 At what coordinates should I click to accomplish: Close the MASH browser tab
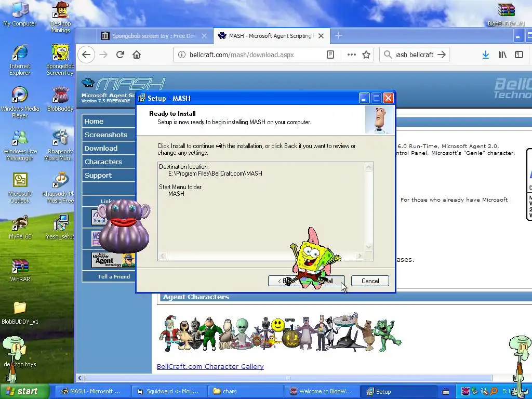click(x=321, y=36)
